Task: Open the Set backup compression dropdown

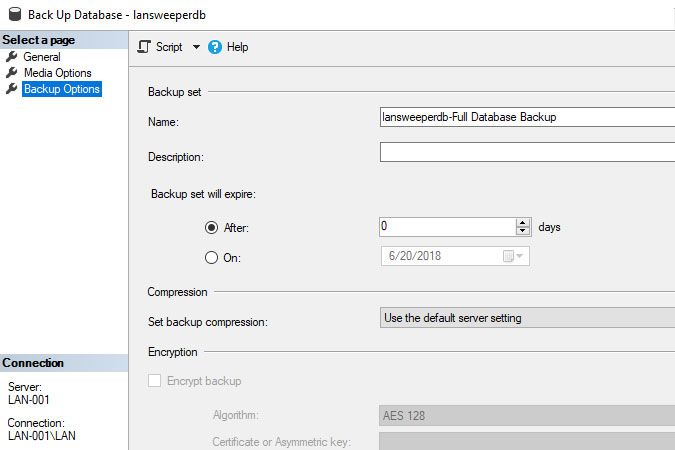Action: (527, 318)
